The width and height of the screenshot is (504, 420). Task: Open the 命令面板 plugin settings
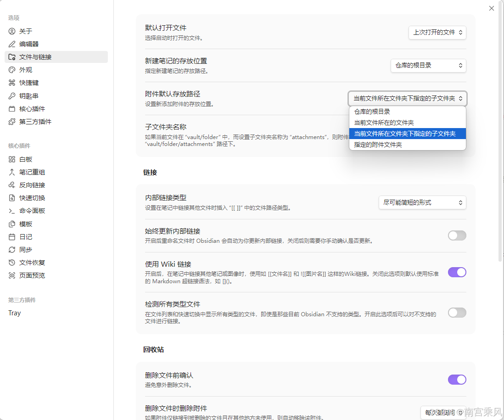[56, 211]
